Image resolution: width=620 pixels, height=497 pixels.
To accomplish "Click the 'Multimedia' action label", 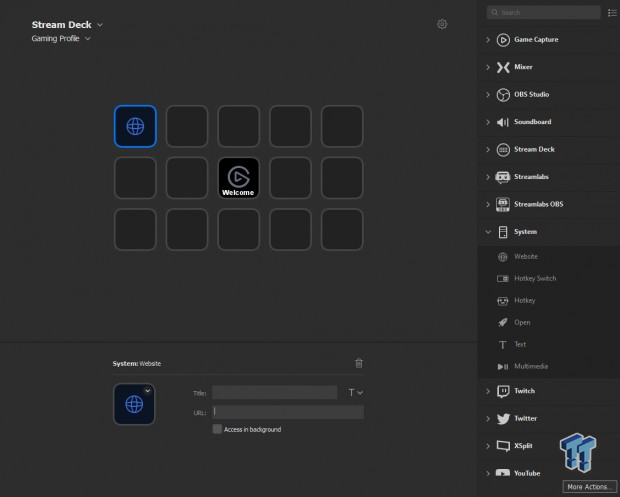I will [531, 367].
